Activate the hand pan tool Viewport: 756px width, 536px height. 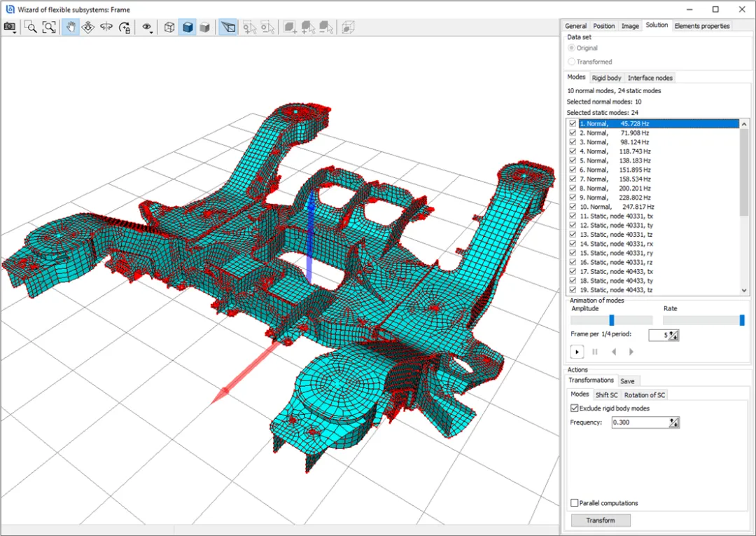coord(70,27)
